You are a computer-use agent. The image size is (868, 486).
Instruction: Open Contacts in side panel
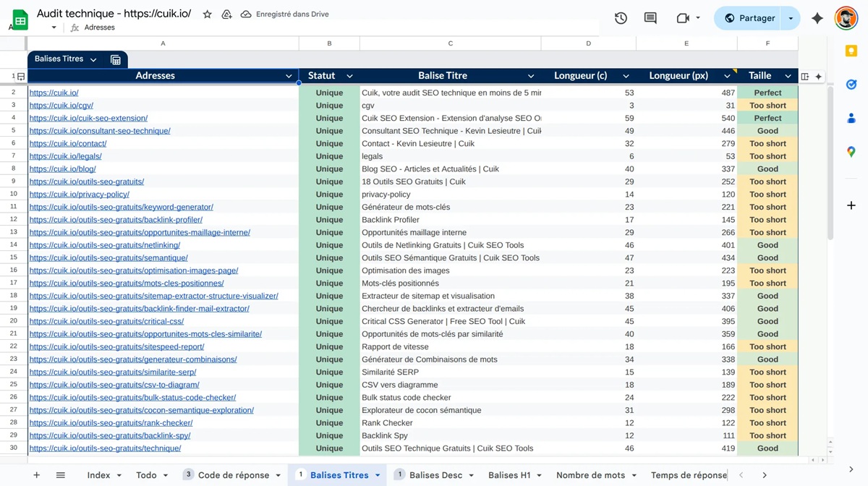(x=851, y=118)
